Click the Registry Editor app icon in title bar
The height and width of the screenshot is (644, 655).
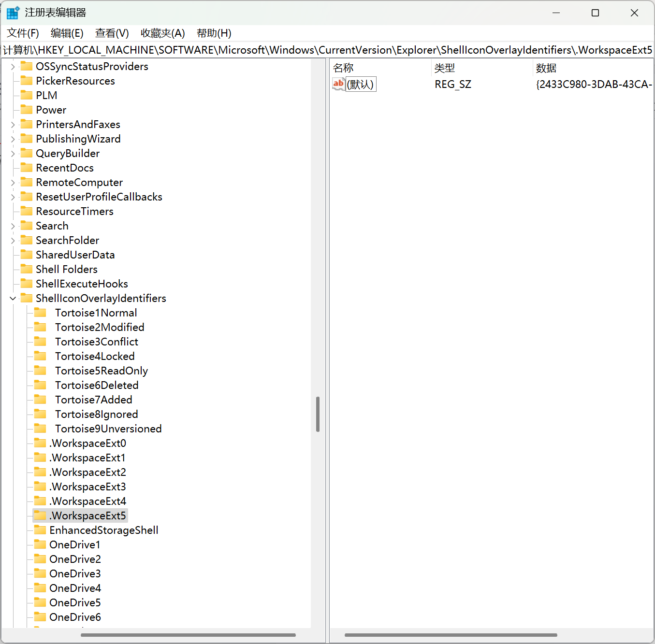[x=13, y=13]
